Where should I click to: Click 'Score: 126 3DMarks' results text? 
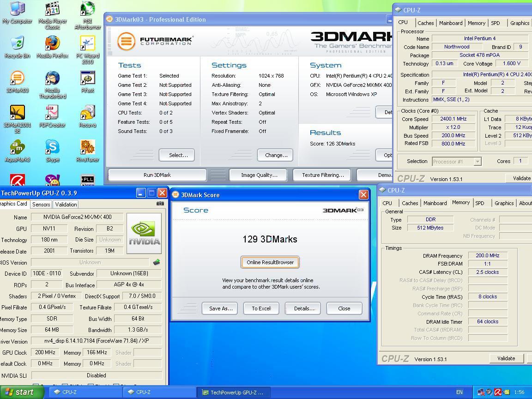click(x=332, y=144)
